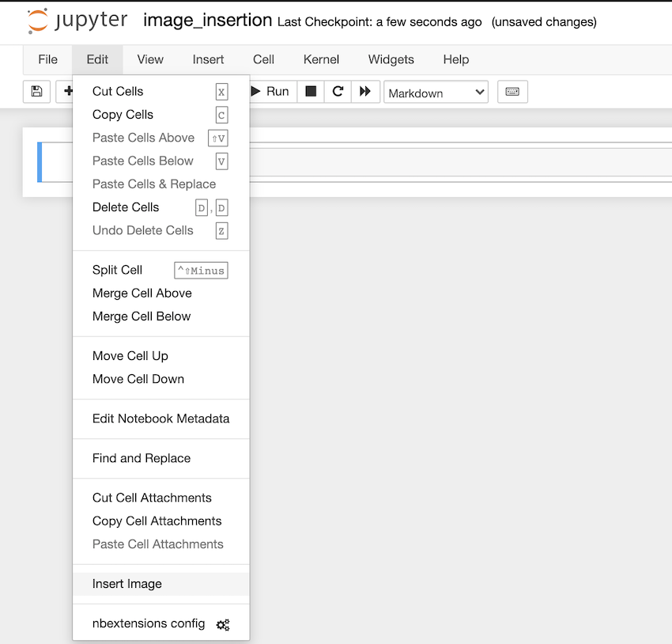Choose Copy Cells

tap(160, 115)
